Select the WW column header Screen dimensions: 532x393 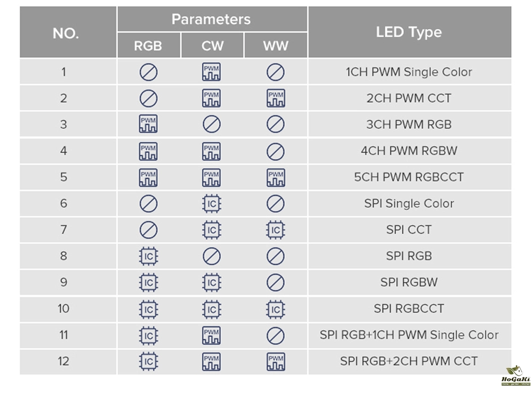[x=276, y=46]
